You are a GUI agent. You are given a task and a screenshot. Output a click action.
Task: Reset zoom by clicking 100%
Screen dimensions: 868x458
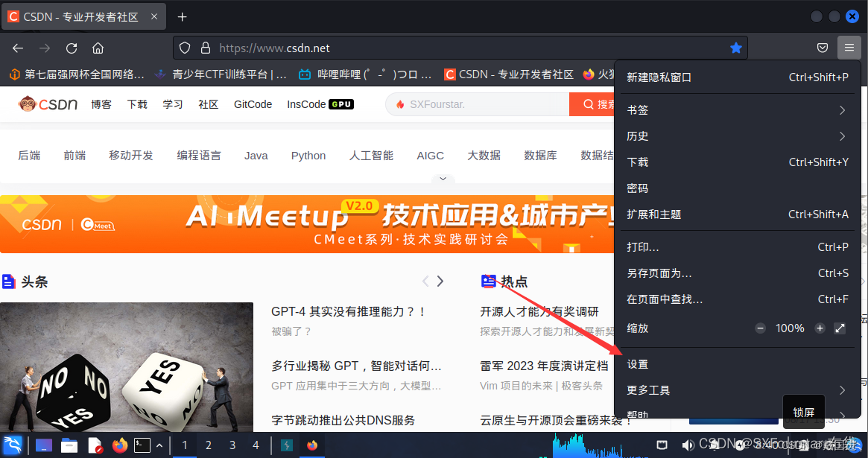pyautogui.click(x=790, y=328)
